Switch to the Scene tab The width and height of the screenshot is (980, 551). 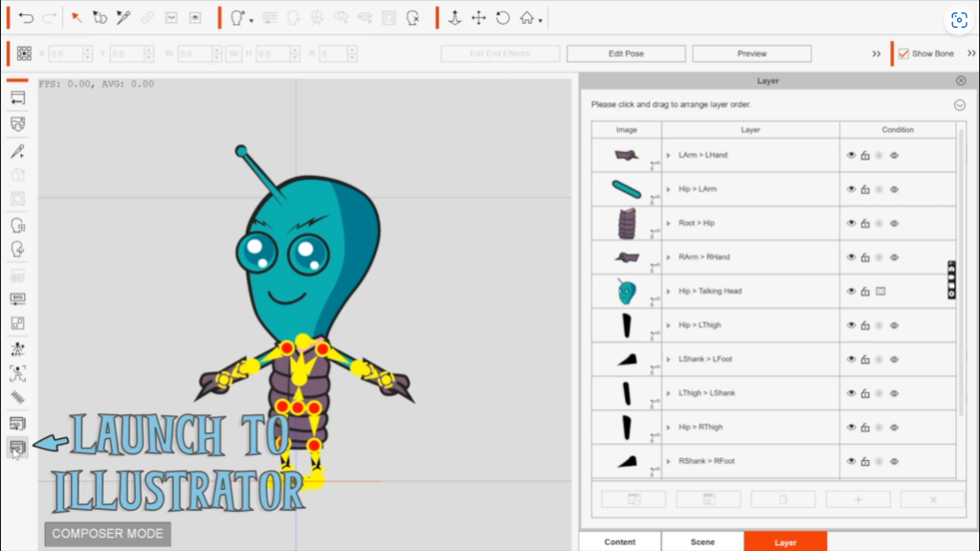pyautogui.click(x=702, y=541)
